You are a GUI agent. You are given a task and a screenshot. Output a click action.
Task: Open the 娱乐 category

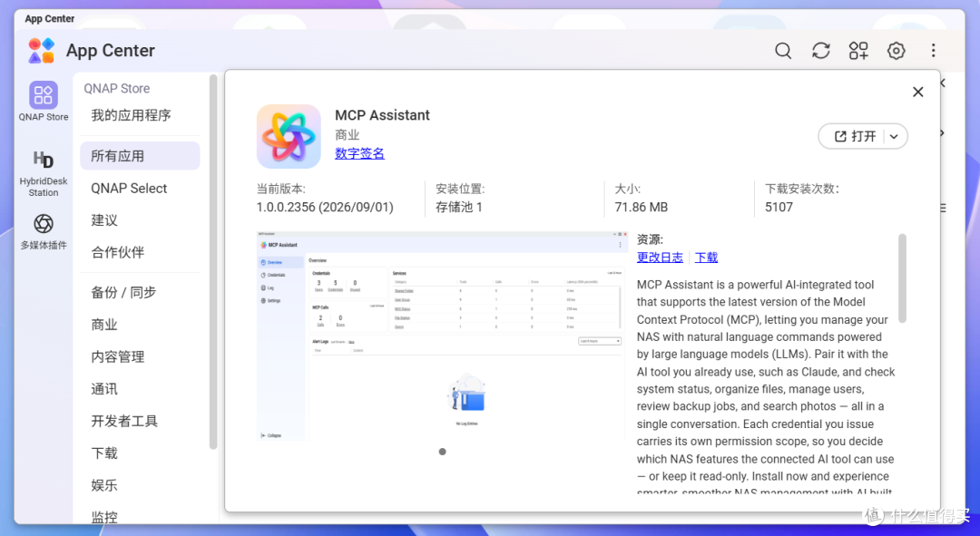104,485
